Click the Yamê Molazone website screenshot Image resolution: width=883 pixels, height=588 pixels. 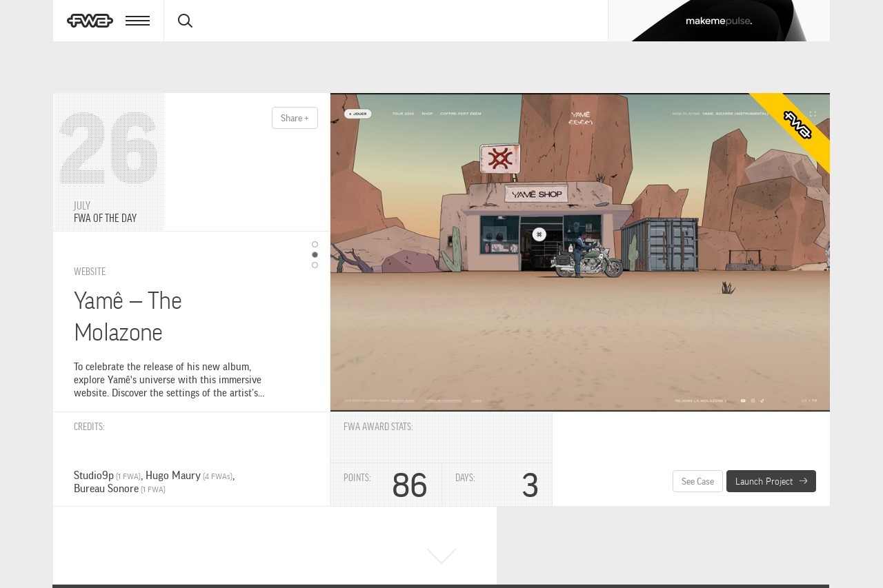(580, 252)
